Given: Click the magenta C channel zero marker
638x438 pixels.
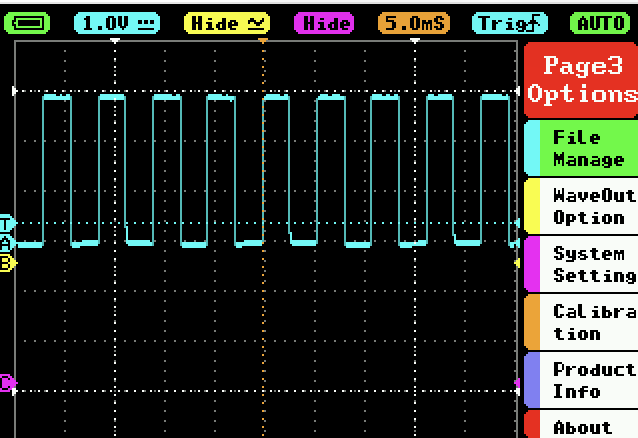Looking at the screenshot, I should click(x=8, y=383).
